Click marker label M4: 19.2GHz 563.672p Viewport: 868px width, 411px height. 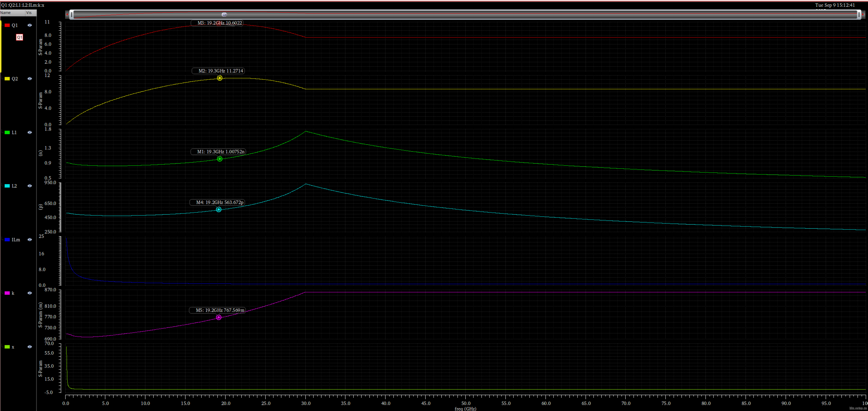click(217, 202)
